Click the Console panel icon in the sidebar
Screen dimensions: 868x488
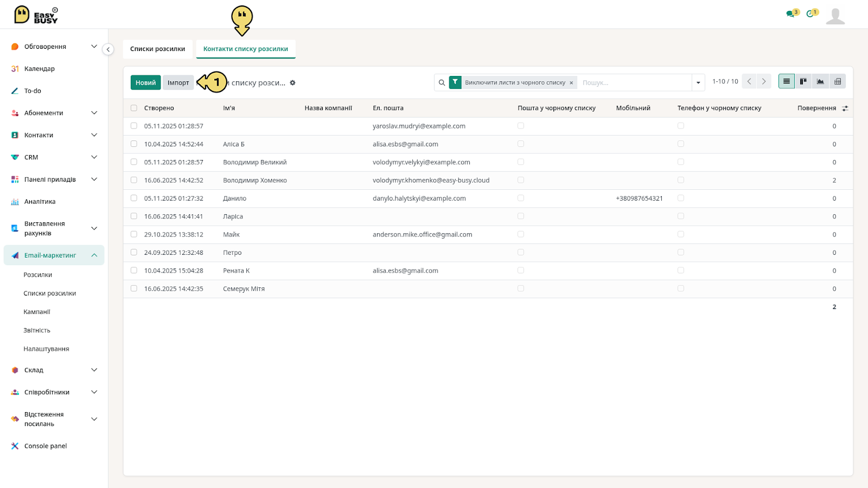click(15, 446)
